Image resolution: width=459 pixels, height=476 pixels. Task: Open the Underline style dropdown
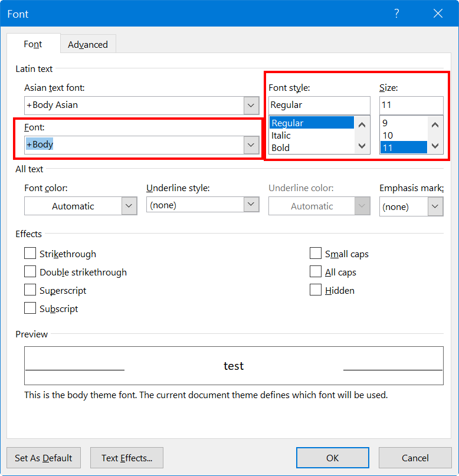251,204
